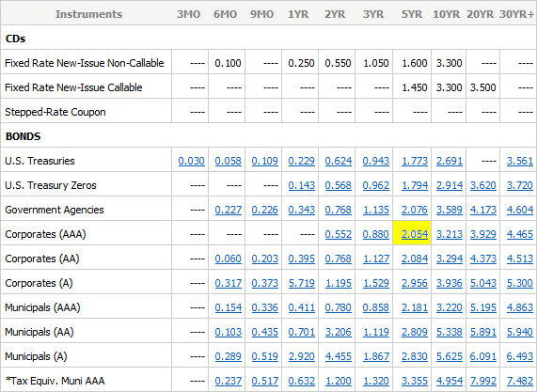Open Government Agencies 6MO yield 0.227
The height and width of the screenshot is (392, 537).
click(229, 210)
